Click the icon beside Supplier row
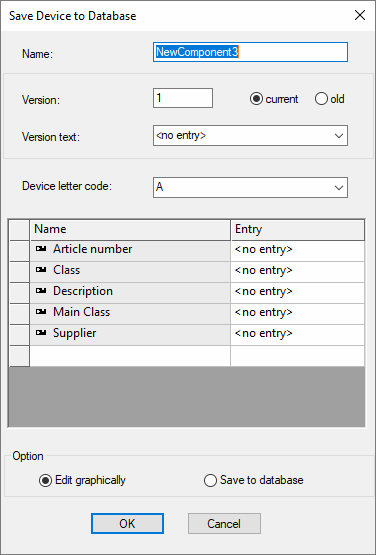376x555 pixels. pyautogui.click(x=41, y=333)
